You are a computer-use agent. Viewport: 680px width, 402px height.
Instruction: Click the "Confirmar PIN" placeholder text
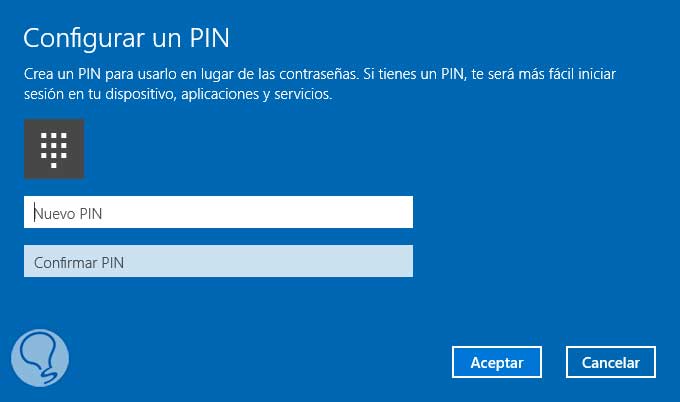pos(79,262)
